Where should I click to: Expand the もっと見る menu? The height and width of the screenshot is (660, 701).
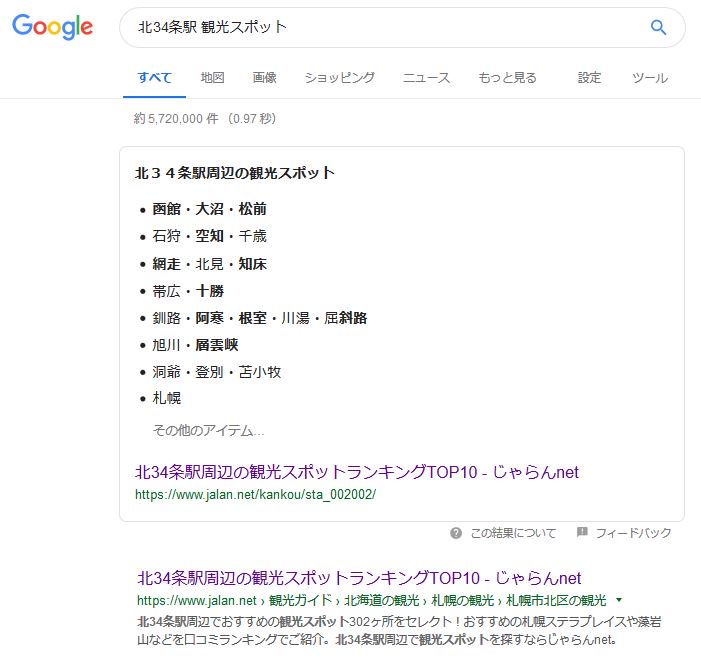click(507, 78)
